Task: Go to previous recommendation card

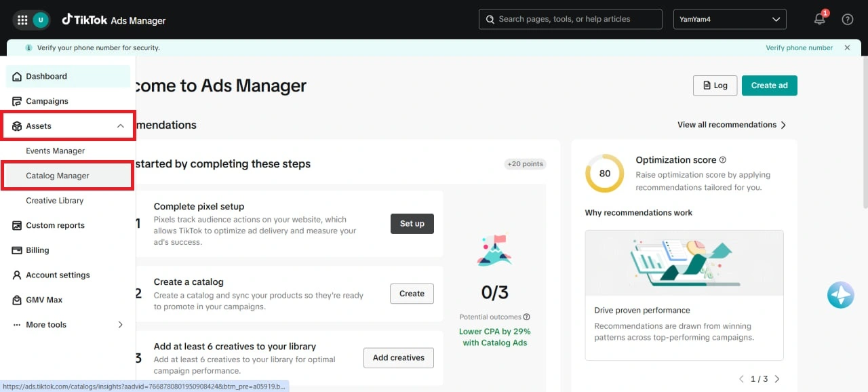Action: [741, 379]
